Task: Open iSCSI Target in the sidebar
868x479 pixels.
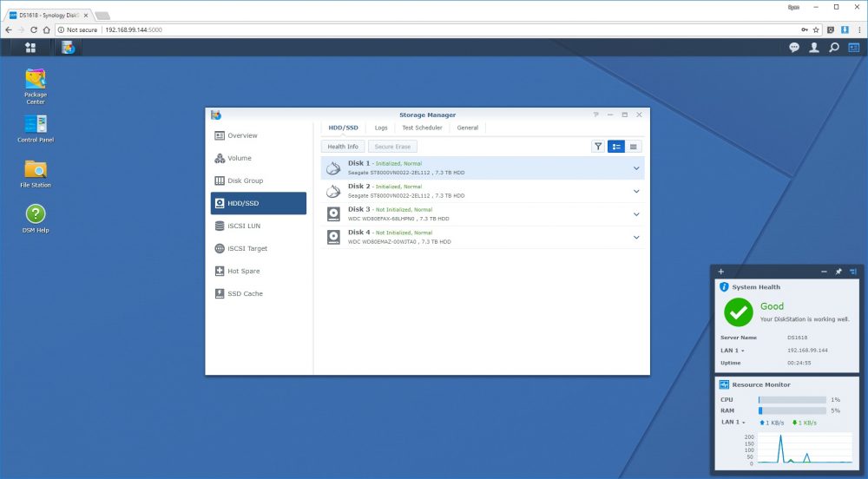Action: click(259, 248)
